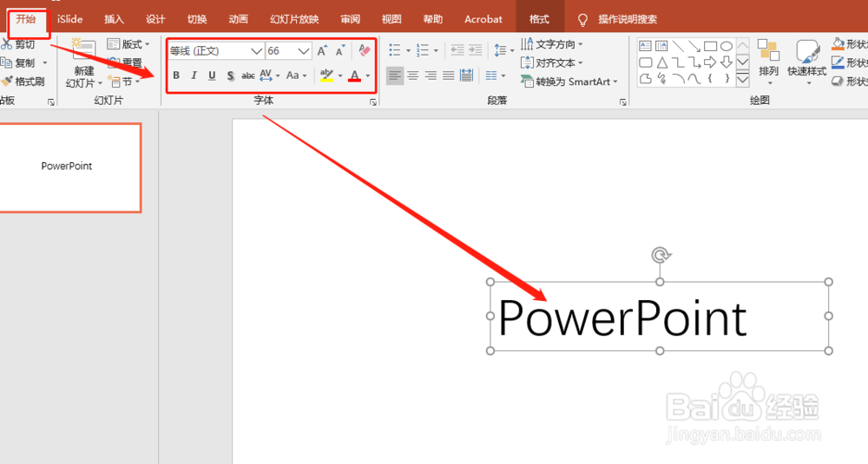
Task: Click the Cut (剪切) button
Action: pos(19,44)
